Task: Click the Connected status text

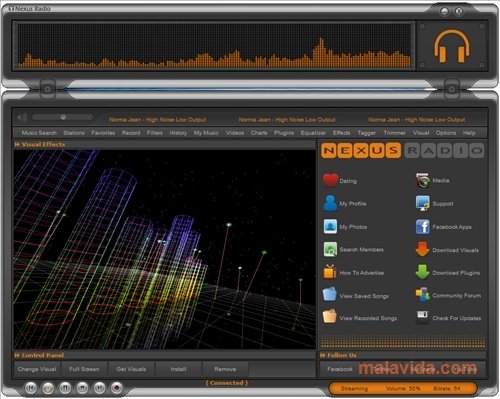Action: click(x=227, y=383)
